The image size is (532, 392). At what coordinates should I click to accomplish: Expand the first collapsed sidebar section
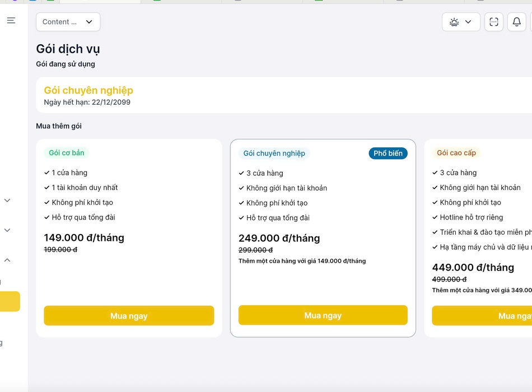click(7, 200)
